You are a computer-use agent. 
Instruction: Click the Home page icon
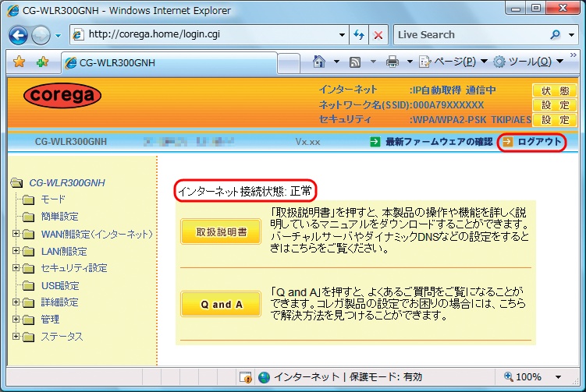pyautogui.click(x=319, y=62)
